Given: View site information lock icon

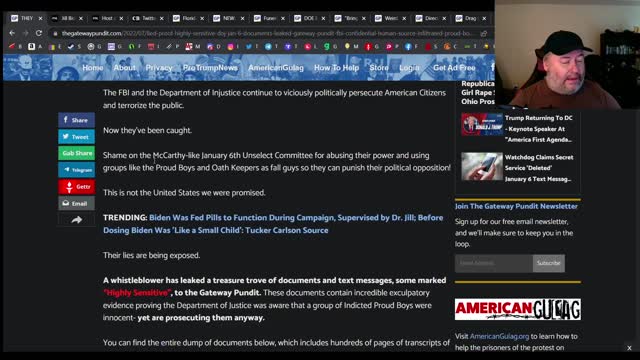Looking at the screenshot, I should point(55,33).
